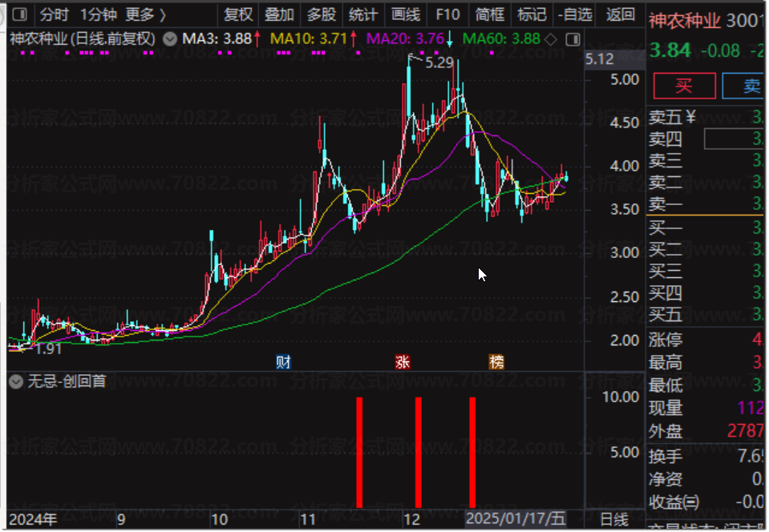Click the 卖三 ask row
This screenshot has height=532, width=769.
[706, 161]
